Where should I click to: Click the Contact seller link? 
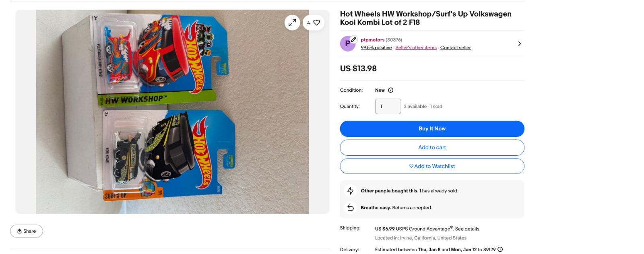455,48
